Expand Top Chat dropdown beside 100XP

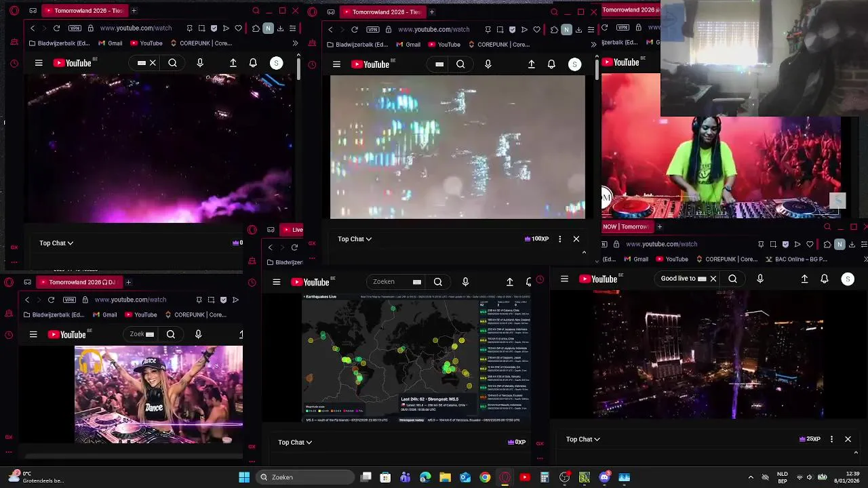(355, 239)
